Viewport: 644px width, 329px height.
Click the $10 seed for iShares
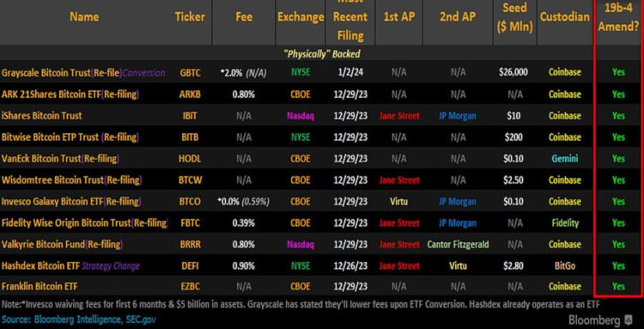513,115
